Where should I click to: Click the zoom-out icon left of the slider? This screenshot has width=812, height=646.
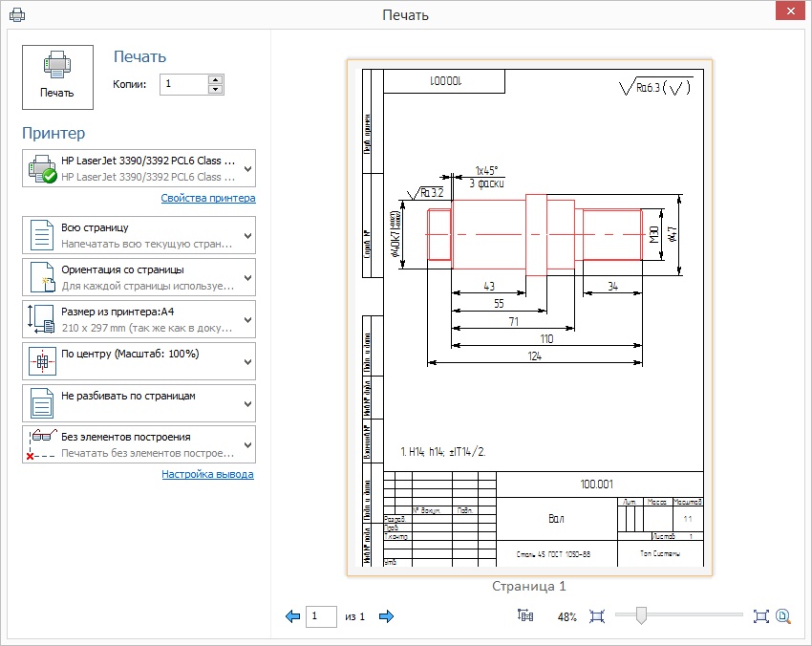(x=597, y=616)
